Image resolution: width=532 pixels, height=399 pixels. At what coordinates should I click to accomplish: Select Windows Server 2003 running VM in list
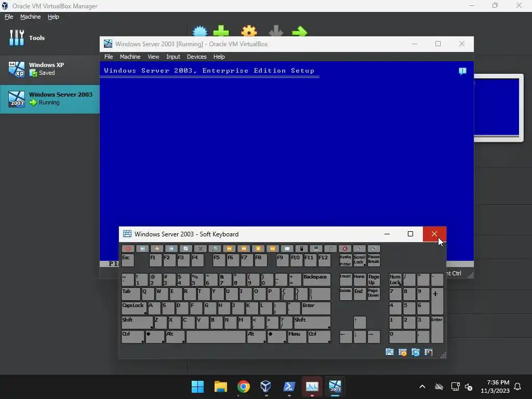50,99
